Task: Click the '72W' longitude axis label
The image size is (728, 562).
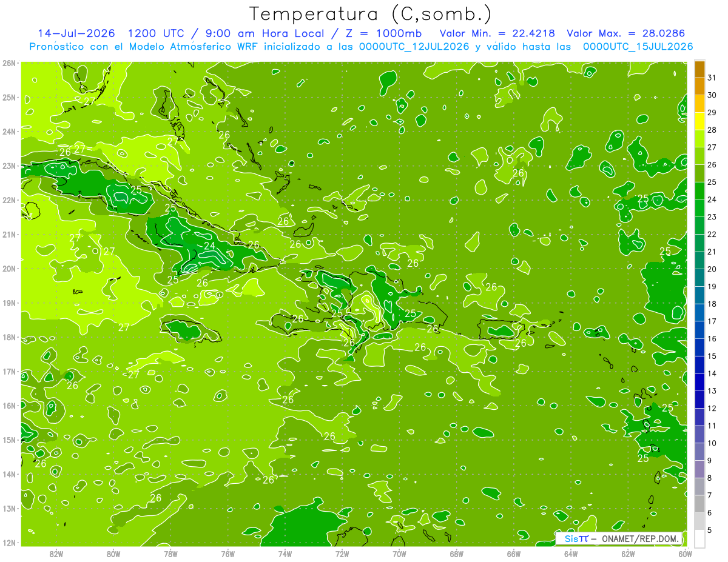Action: point(342,553)
